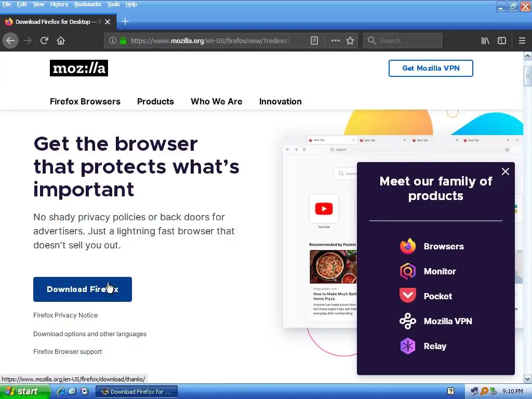Click Pocket text in product list
532x399 pixels.
coord(437,296)
